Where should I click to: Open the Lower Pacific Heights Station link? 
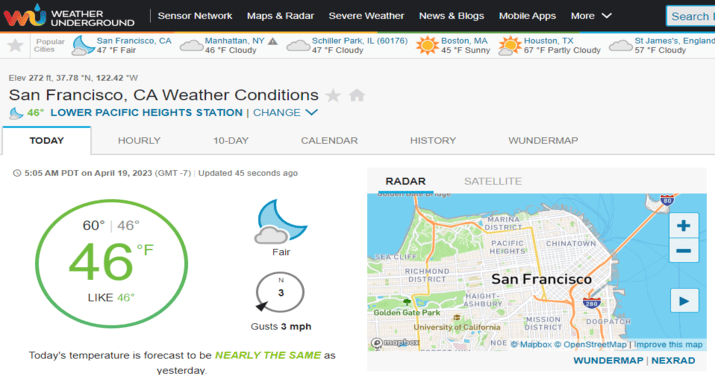click(146, 112)
